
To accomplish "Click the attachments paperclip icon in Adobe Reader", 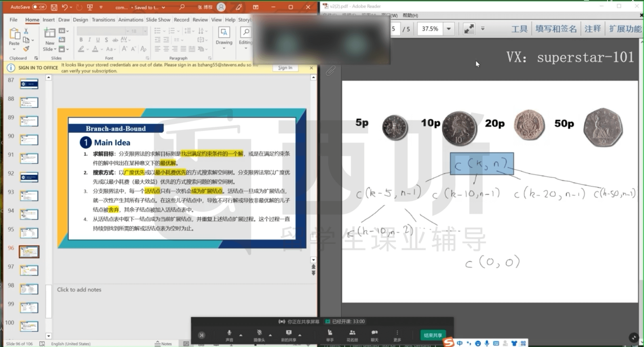I will [330, 71].
